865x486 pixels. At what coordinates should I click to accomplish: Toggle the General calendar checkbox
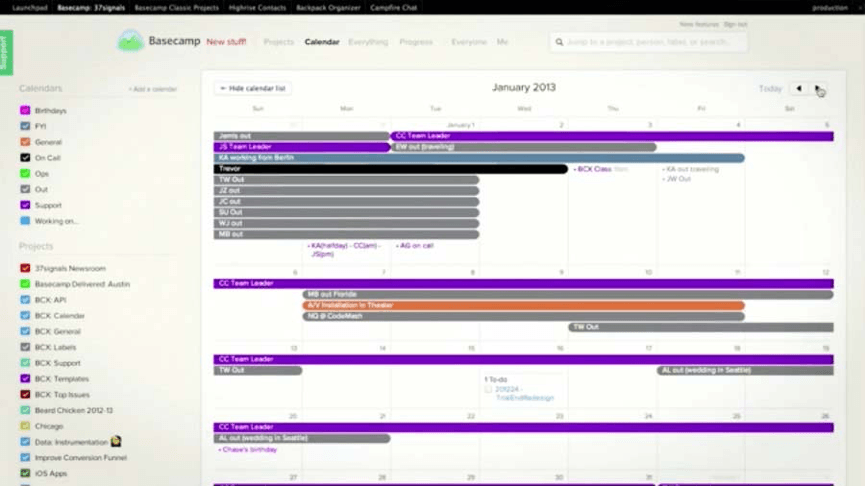[x=25, y=142]
